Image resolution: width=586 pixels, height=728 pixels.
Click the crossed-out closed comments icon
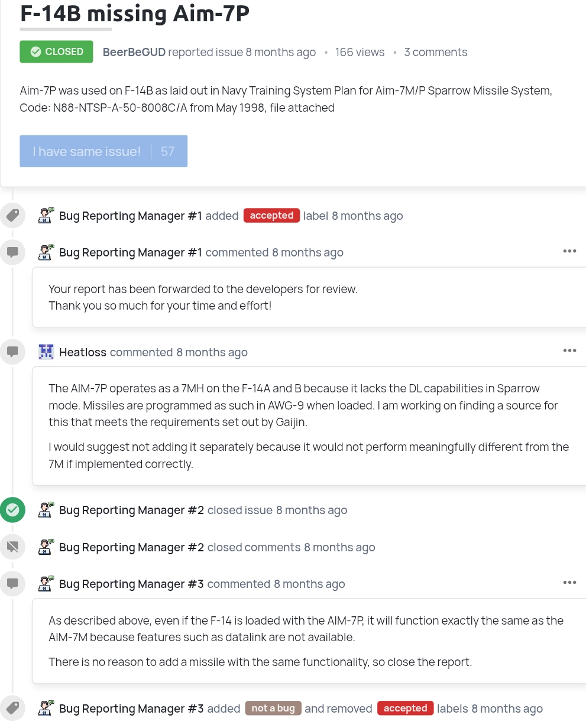point(12,547)
